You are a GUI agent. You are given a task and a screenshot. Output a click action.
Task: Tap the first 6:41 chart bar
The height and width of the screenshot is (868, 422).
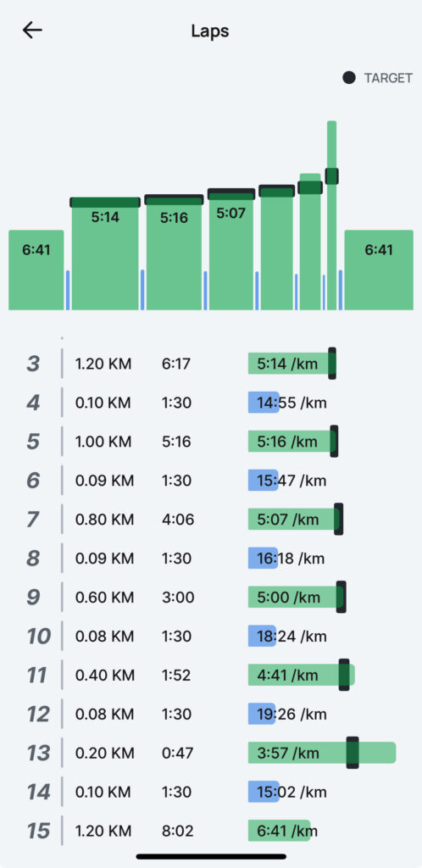tap(36, 270)
